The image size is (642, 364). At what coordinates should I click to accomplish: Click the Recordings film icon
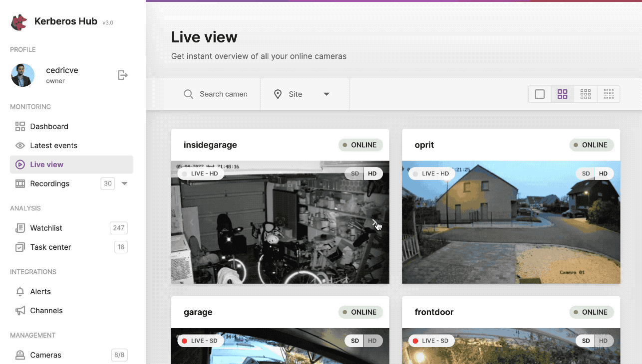(x=20, y=183)
